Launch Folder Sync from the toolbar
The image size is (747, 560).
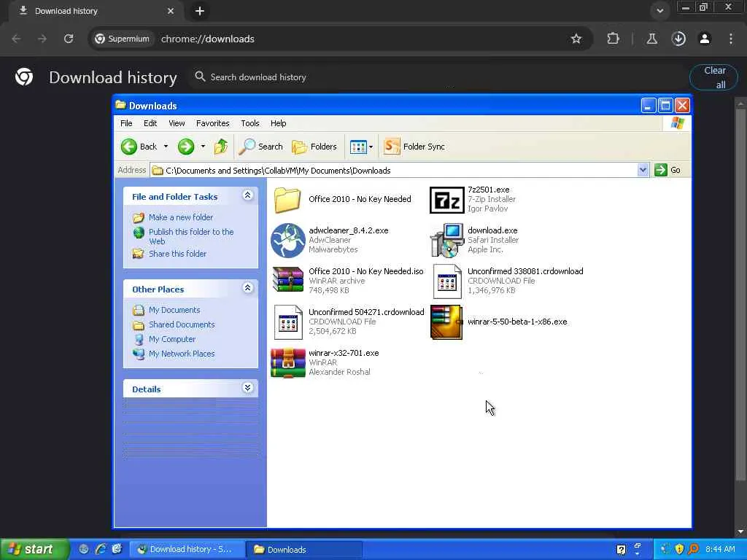414,147
